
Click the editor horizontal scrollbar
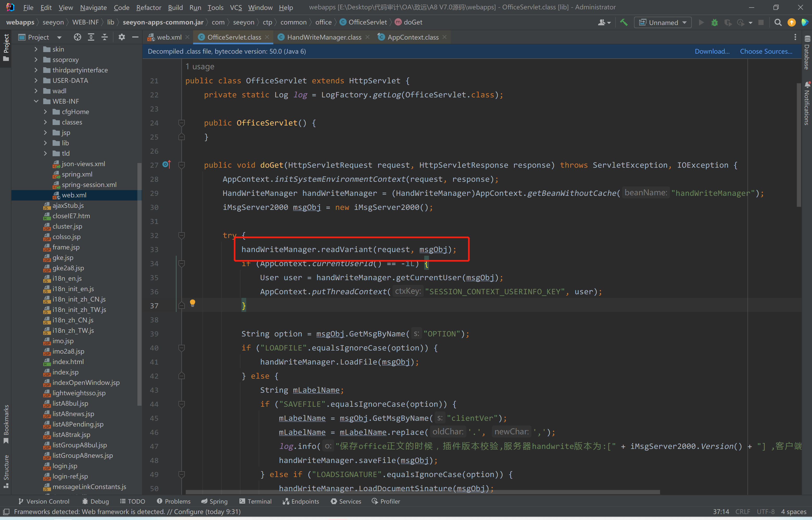pyautogui.click(x=422, y=492)
